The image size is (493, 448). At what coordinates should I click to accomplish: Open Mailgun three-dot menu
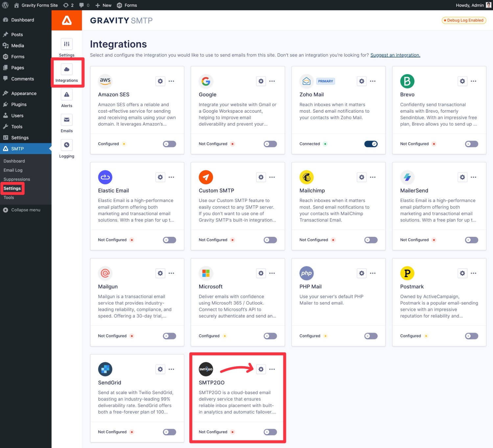coord(172,273)
